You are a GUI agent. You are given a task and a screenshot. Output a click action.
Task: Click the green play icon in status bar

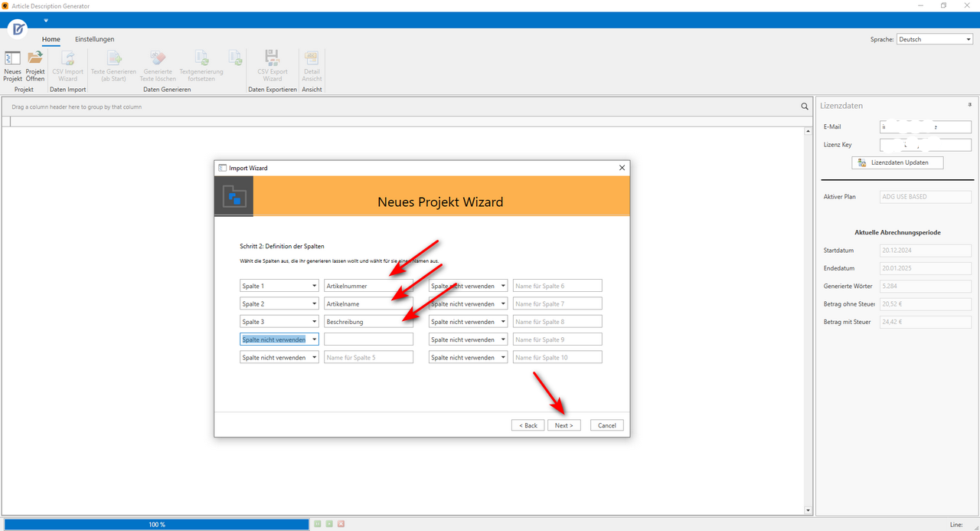(329, 524)
